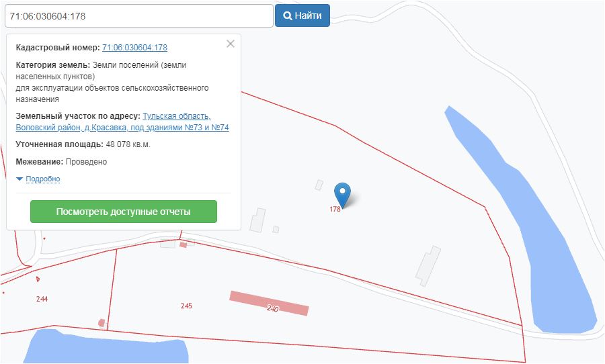Image resolution: width=605 pixels, height=364 pixels.
Task: Click the small red building near road junction
Action: point(184,244)
